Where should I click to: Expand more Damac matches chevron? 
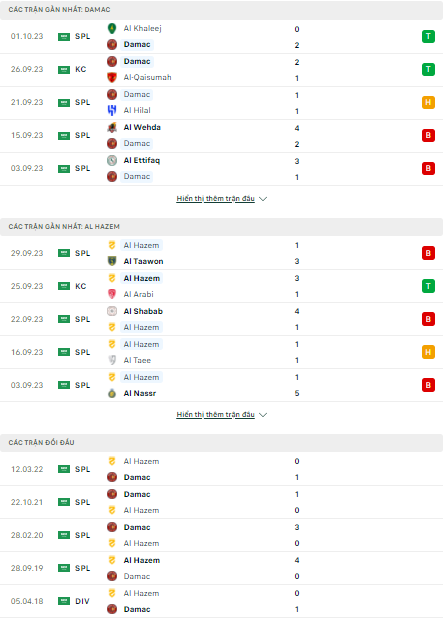pyautogui.click(x=263, y=199)
